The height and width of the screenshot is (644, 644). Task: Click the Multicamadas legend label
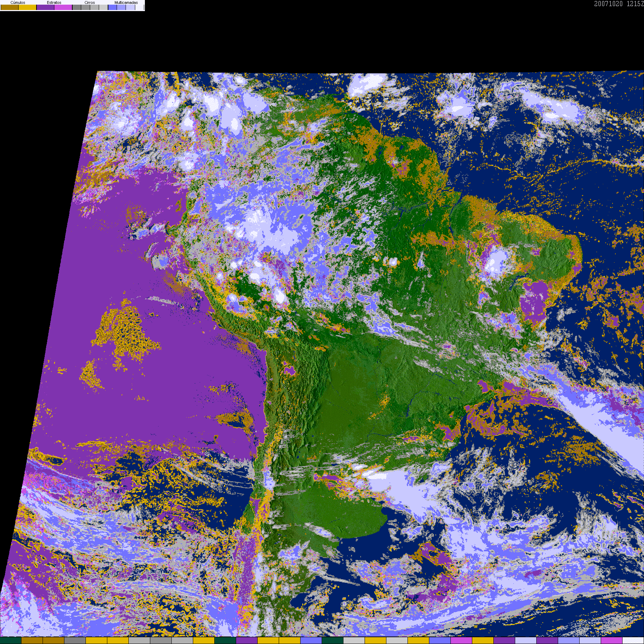(126, 3)
